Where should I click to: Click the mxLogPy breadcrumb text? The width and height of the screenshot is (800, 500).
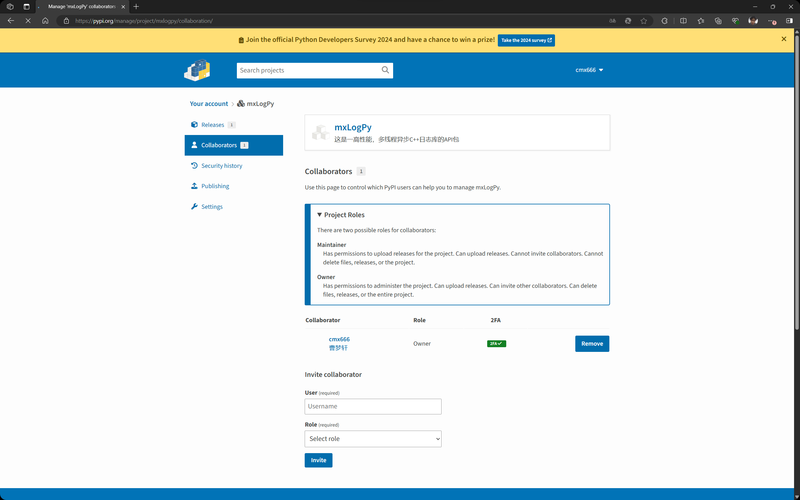coord(260,104)
